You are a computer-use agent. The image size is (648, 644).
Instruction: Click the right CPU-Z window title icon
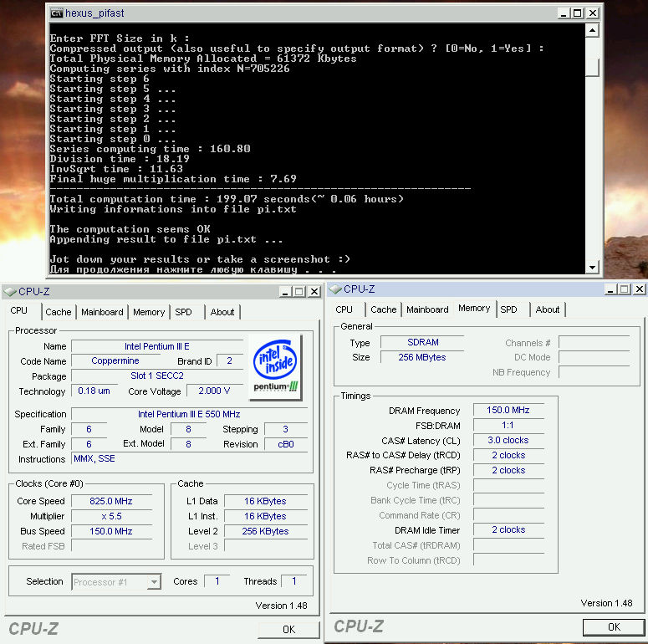335,289
